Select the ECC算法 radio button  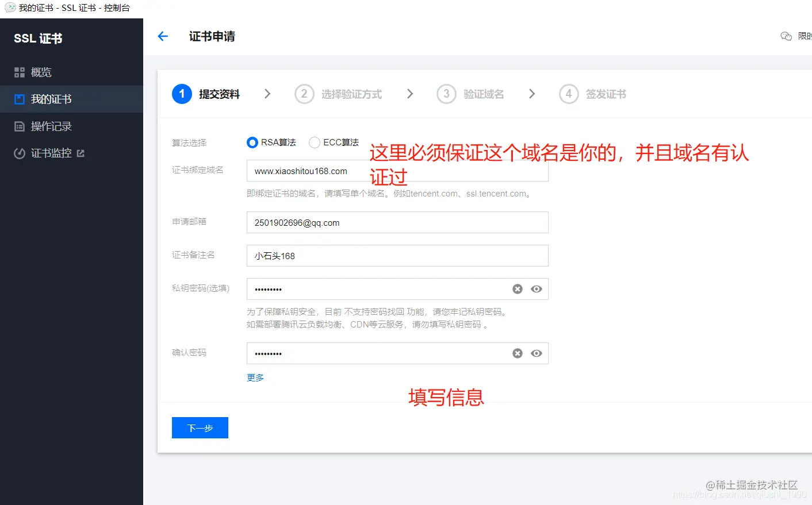[315, 142]
